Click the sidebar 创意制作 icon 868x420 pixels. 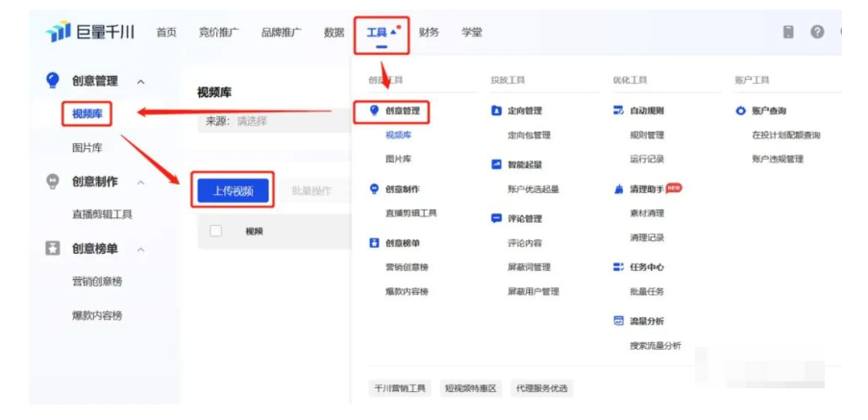pyautogui.click(x=52, y=182)
